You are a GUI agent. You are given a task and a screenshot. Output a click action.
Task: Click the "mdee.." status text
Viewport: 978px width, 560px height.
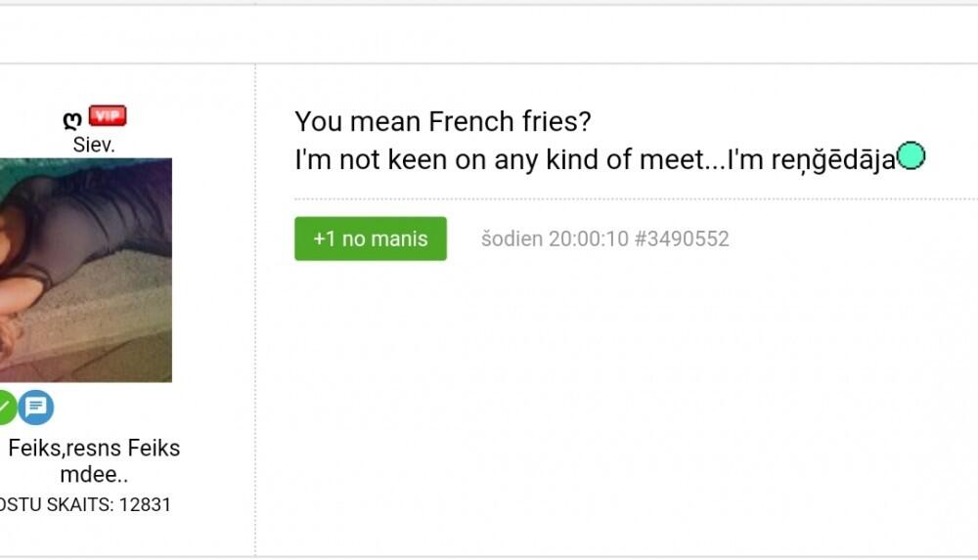tap(94, 476)
